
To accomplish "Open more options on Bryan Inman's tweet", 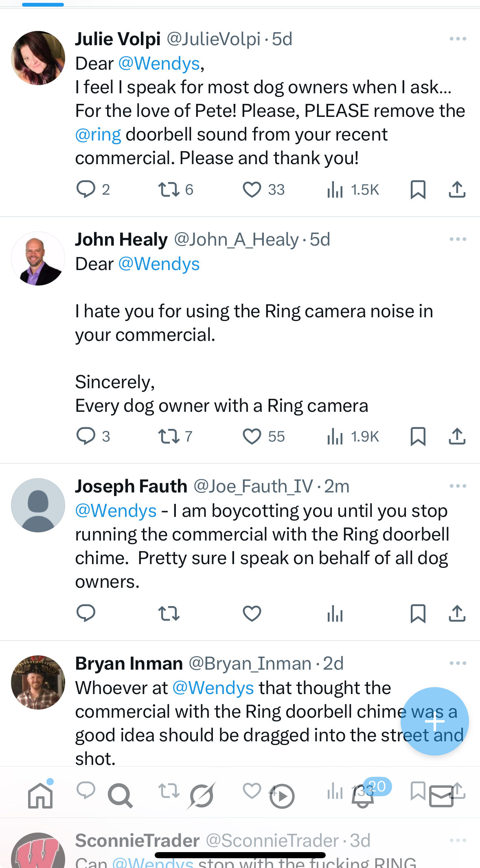I will pyautogui.click(x=458, y=663).
